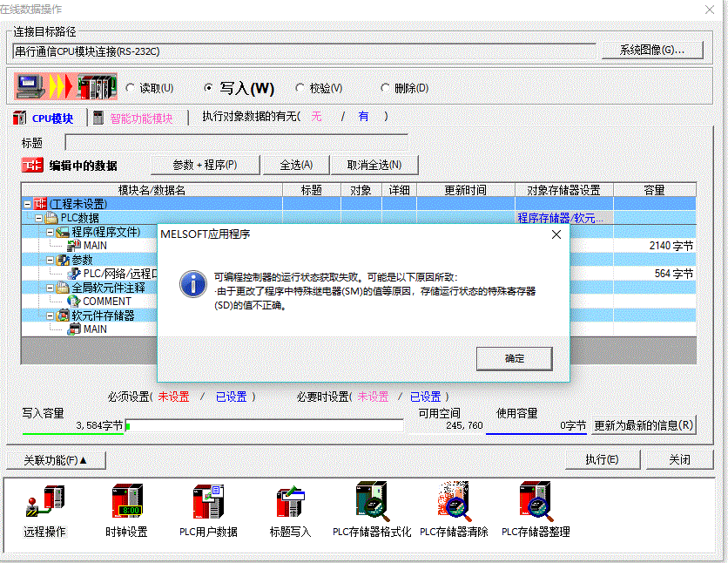
Task: Click the 远程操作 remote operation icon
Action: [44, 504]
